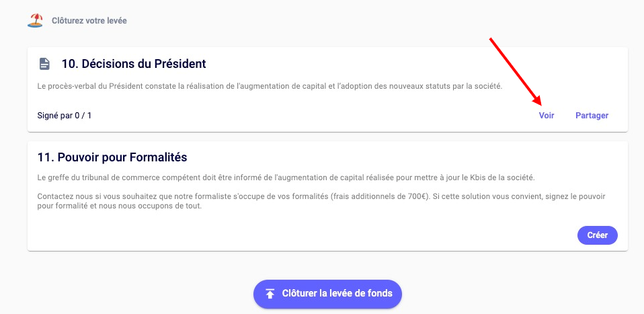
Task: Share the document via Partager
Action: (592, 115)
